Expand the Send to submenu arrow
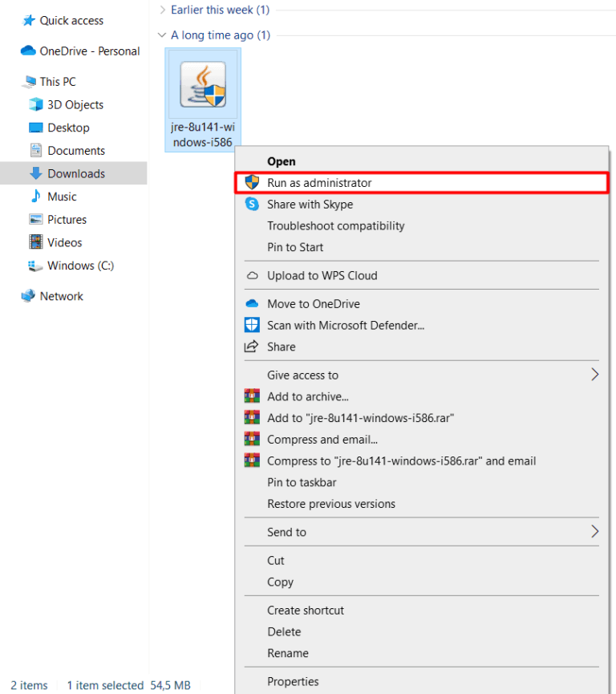Viewport: 616px width, 694px height. pyautogui.click(x=595, y=532)
